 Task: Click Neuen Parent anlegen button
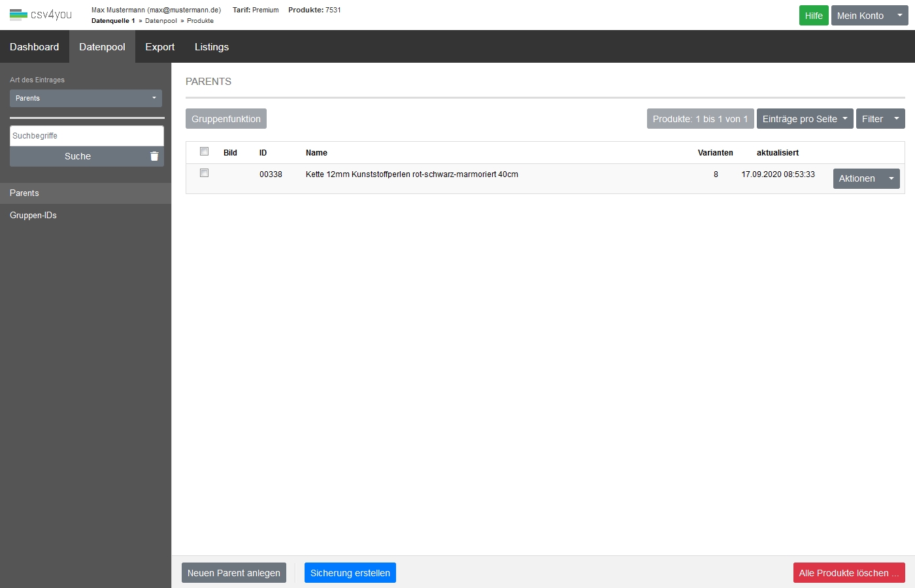(x=233, y=573)
